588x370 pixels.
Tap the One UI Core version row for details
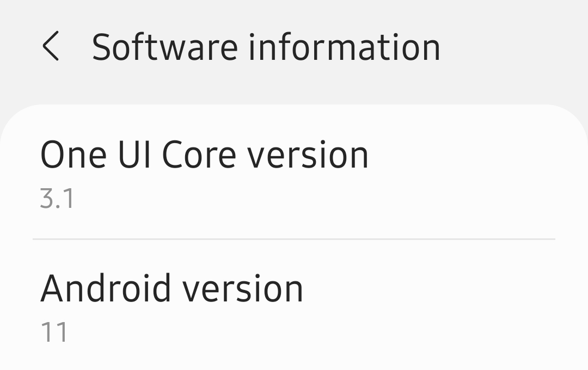(206, 169)
